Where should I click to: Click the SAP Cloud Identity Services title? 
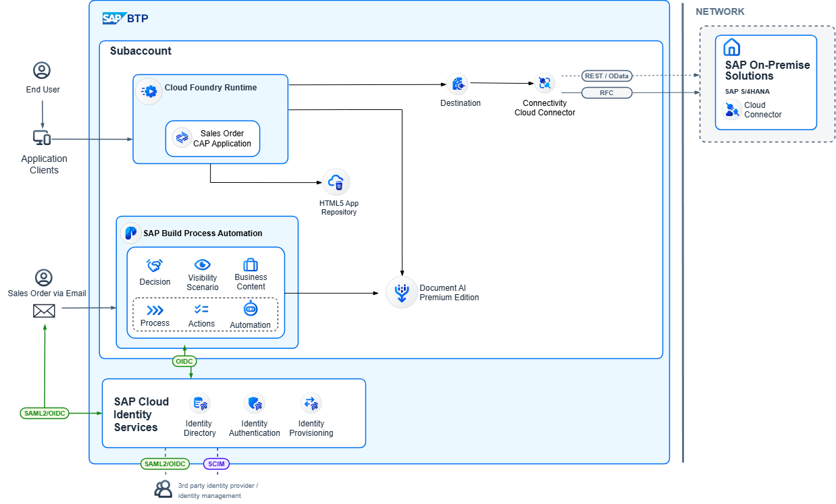[x=141, y=414]
